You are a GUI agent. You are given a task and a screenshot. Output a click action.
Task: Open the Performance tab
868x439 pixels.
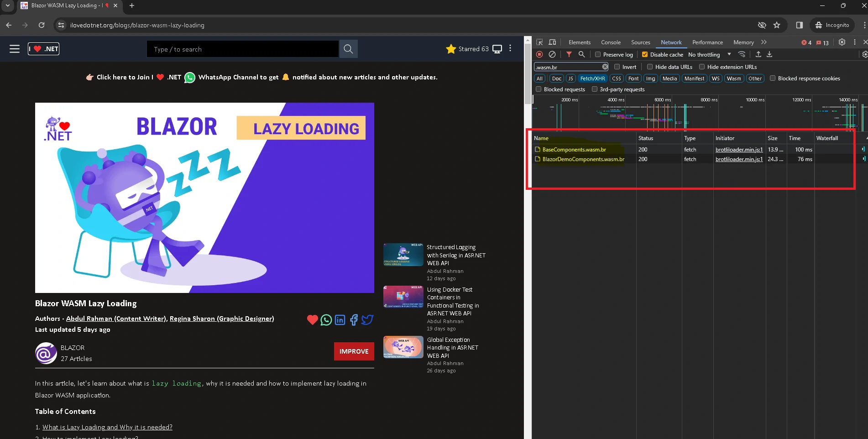coord(707,42)
